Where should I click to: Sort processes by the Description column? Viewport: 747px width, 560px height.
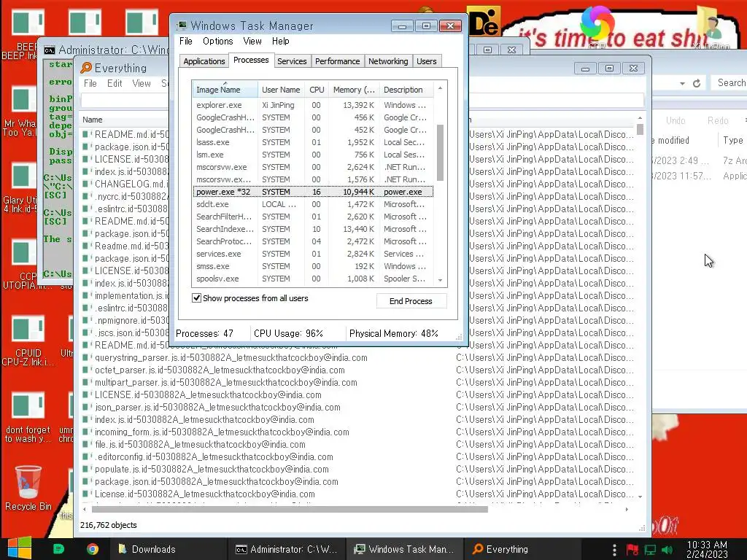tap(406, 90)
